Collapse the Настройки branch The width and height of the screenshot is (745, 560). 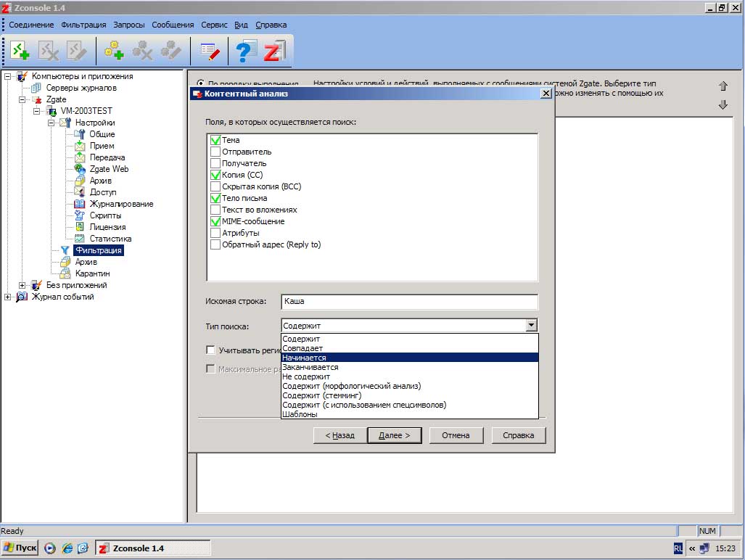coord(52,123)
